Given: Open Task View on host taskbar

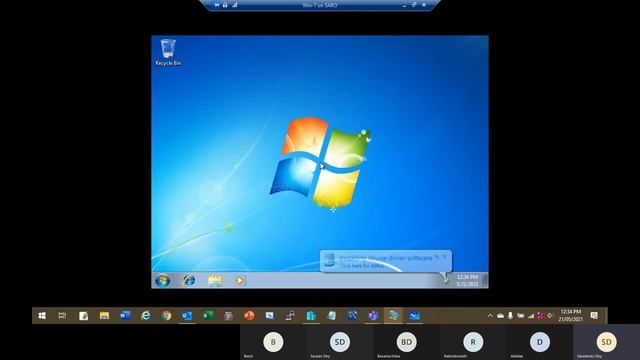Looking at the screenshot, I should pos(62,316).
